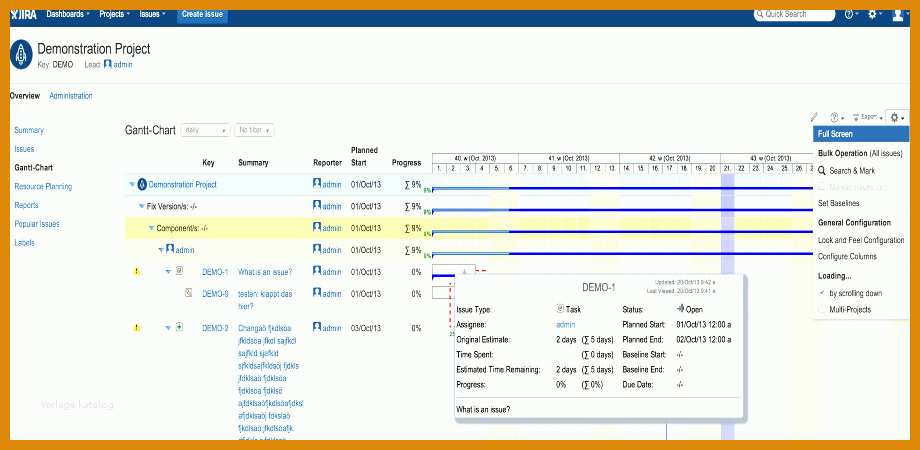Collapse the Fix Version/s group
Viewport: 920px width, 450px height.
pyautogui.click(x=142, y=207)
